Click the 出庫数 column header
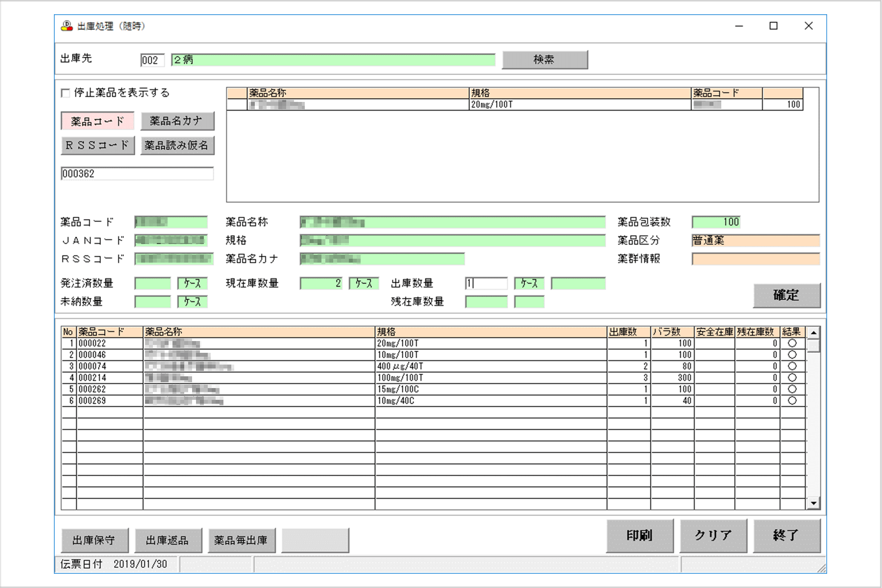882x588 pixels. click(629, 332)
